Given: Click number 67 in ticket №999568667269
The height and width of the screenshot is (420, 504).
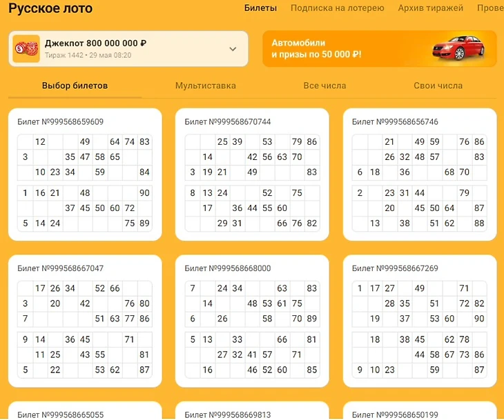Looking at the screenshot, I should [449, 354].
